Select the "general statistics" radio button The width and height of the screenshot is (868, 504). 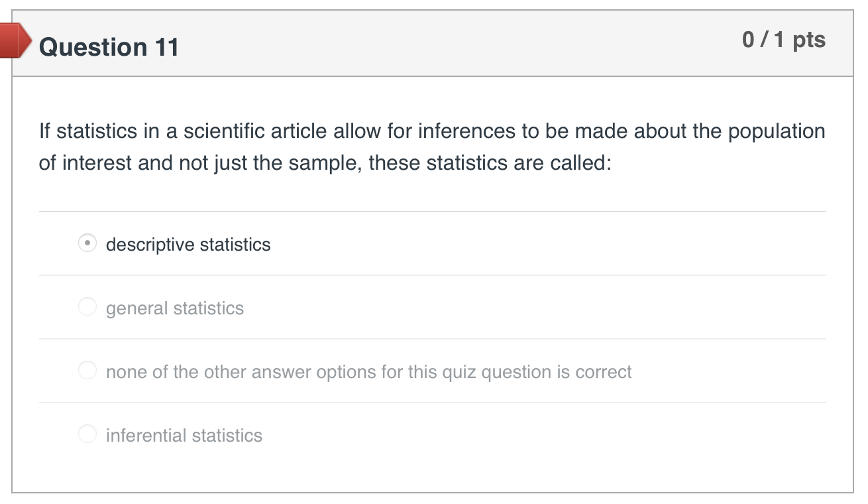click(x=87, y=306)
